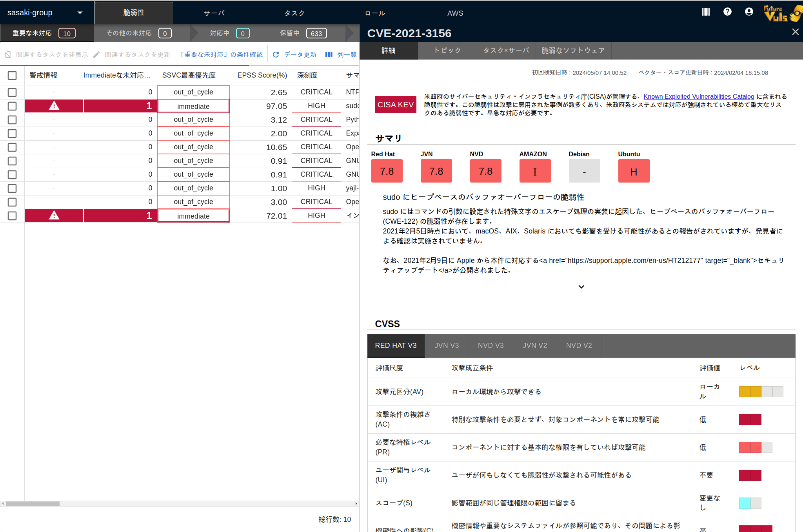Click the 「重要な未対応」の条件確認 button
This screenshot has height=532, width=803.
[x=222, y=54]
